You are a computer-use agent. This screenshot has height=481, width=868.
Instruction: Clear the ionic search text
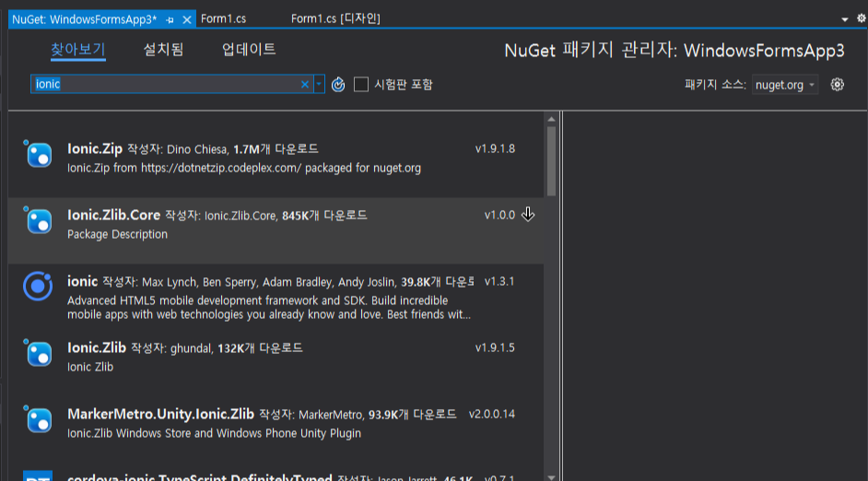coord(304,84)
